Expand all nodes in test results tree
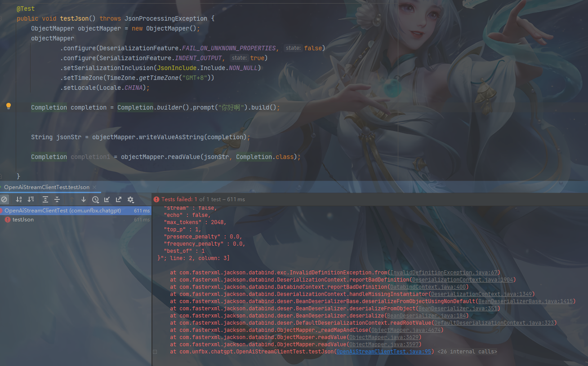 [45, 199]
